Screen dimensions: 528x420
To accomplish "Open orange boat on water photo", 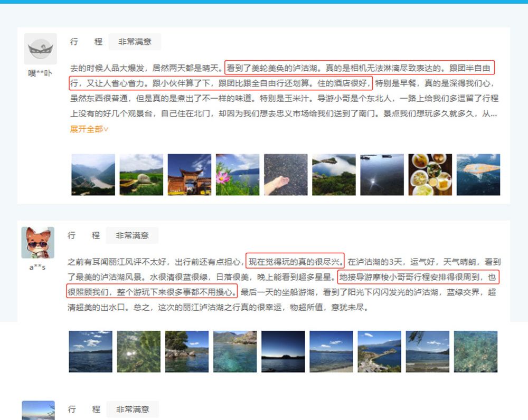I will (x=478, y=175).
